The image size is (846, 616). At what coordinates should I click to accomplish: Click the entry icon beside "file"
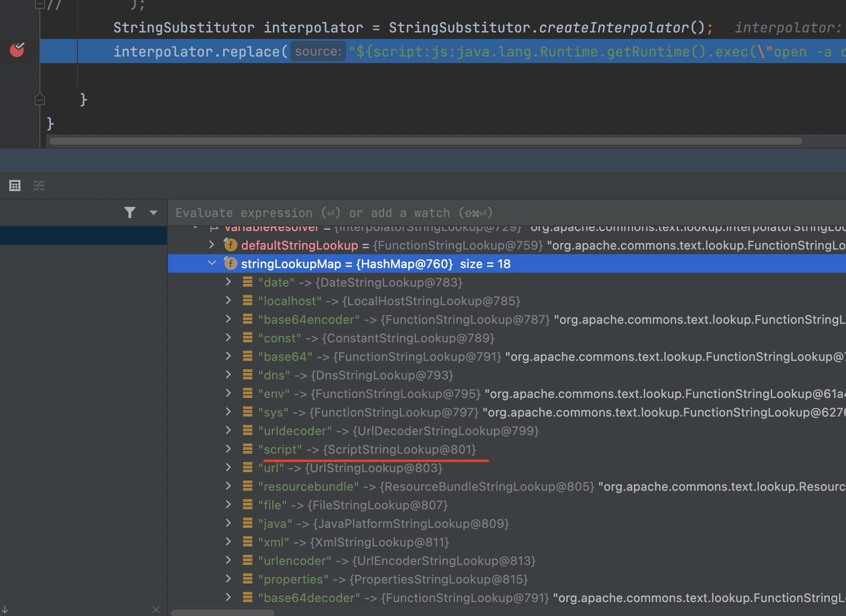(248, 504)
